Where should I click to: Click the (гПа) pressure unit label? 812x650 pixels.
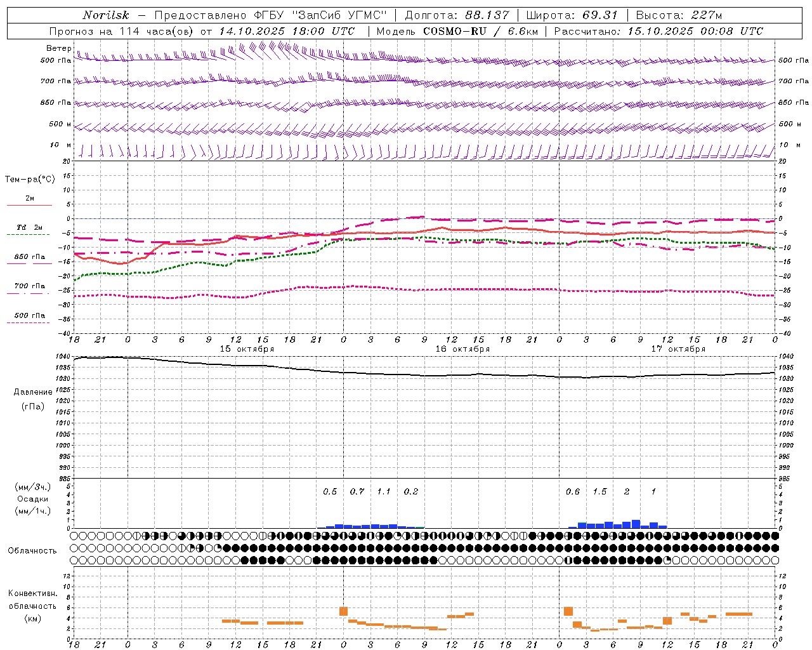click(33, 407)
